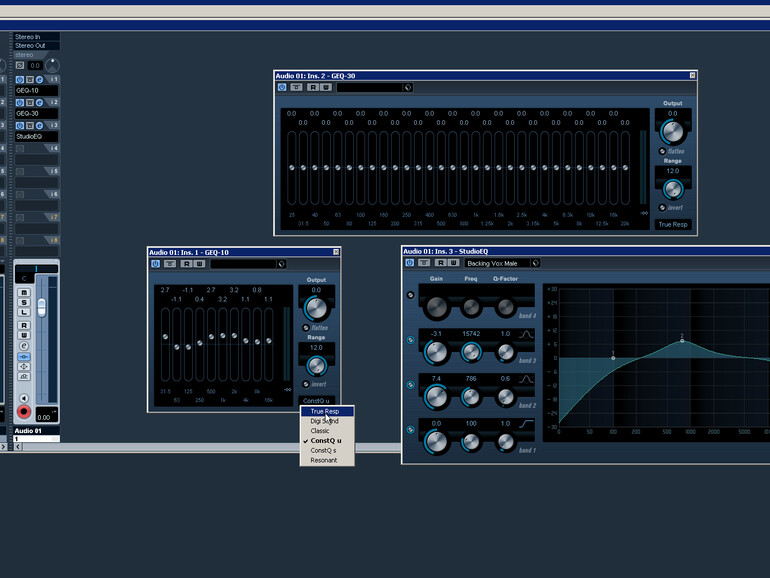Viewport: 770px width, 578px height.
Task: Bypass insert 1 GEQ-10 in channel strip
Action: [30, 80]
